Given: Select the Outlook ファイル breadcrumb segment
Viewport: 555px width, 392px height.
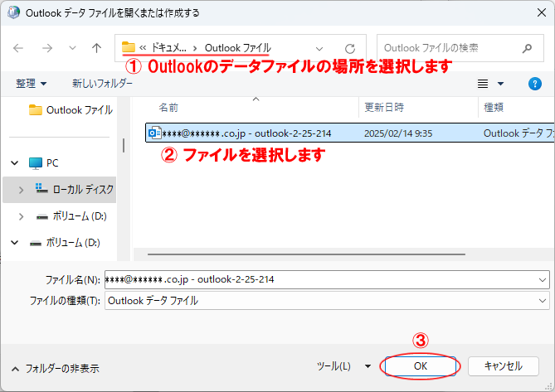Looking at the screenshot, I should coord(238,48).
